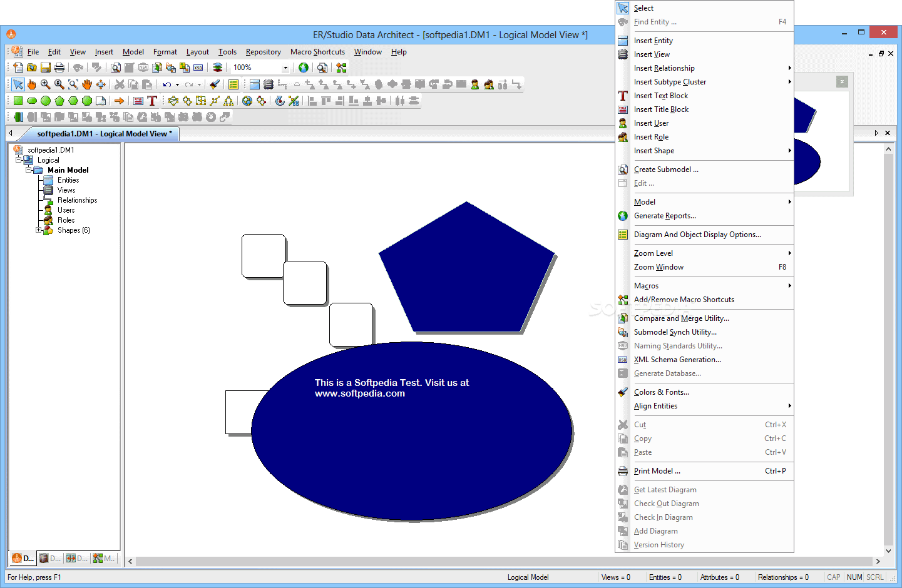The width and height of the screenshot is (902, 588).
Task: Click "Logical Model" in the status bar
Action: tap(528, 577)
